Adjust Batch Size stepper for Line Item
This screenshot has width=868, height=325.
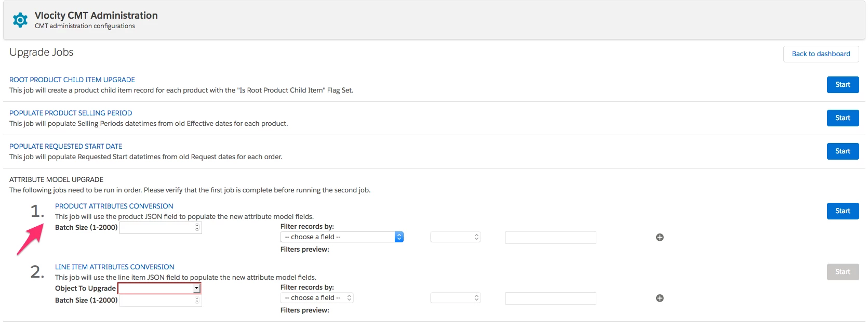(x=197, y=300)
